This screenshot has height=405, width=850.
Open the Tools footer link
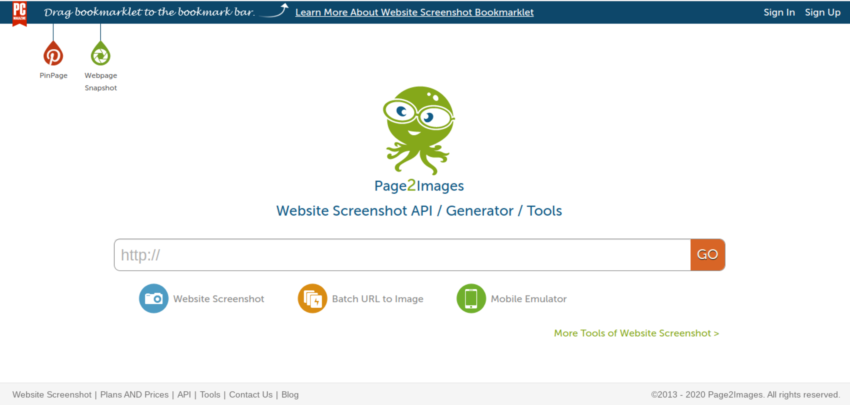point(210,395)
